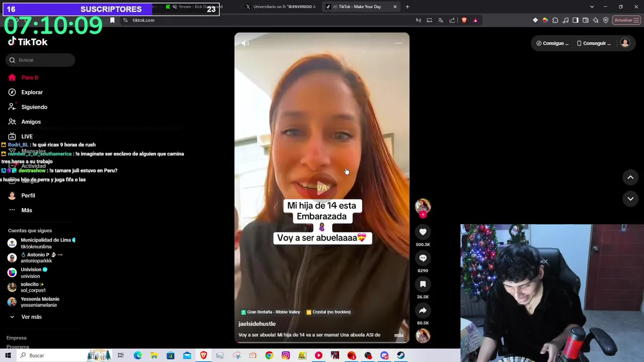Open the Univision followed account
The image size is (644, 362).
coord(28,273)
